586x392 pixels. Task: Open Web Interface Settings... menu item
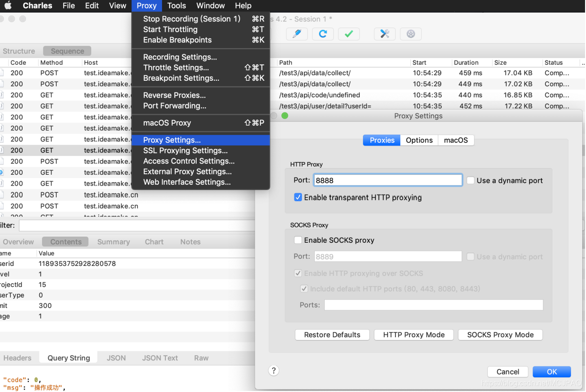200,182
